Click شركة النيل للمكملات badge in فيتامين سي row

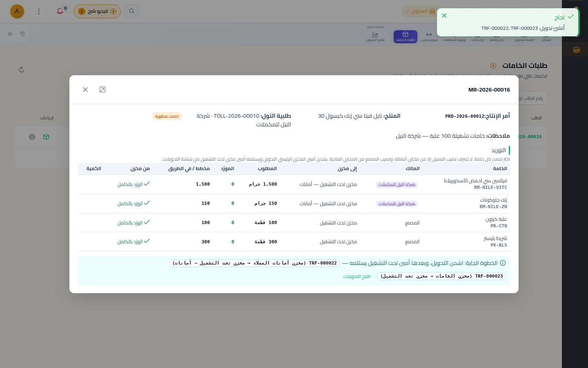(397, 184)
